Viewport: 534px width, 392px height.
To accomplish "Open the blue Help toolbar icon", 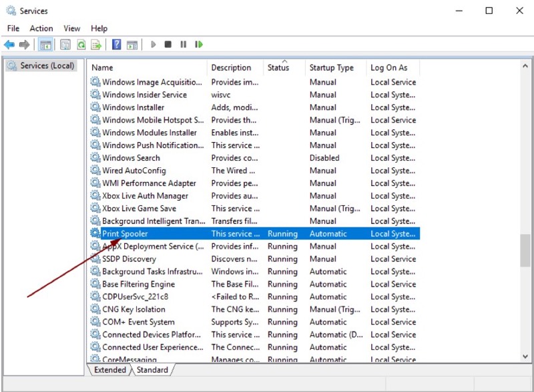I will coord(116,45).
